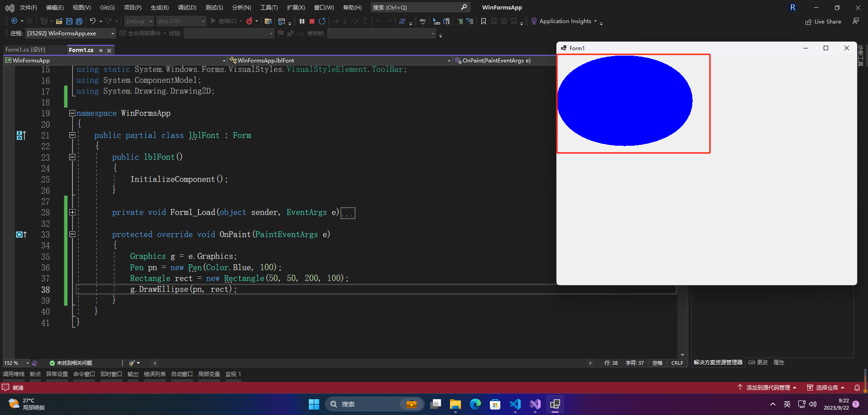
Task: Open the WinFormsApp.lblFont type dropdown
Action: pyautogui.click(x=340, y=60)
